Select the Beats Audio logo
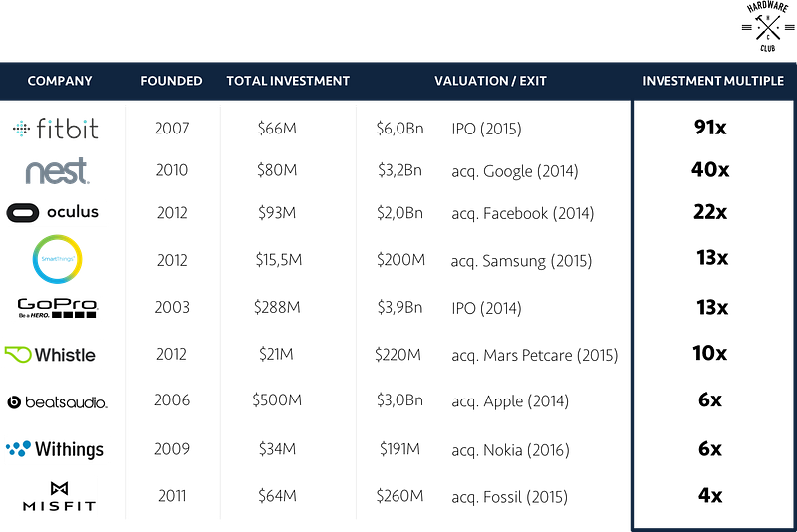 pyautogui.click(x=57, y=402)
